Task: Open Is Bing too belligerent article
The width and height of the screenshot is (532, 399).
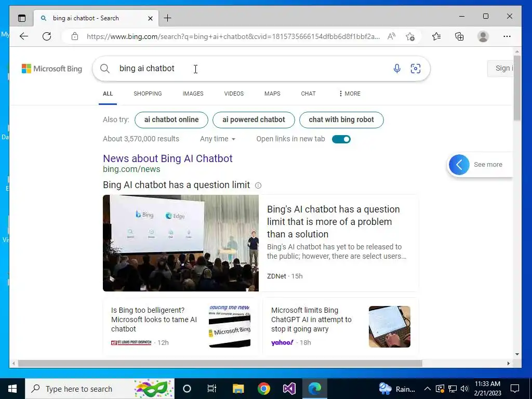Action: click(x=154, y=320)
